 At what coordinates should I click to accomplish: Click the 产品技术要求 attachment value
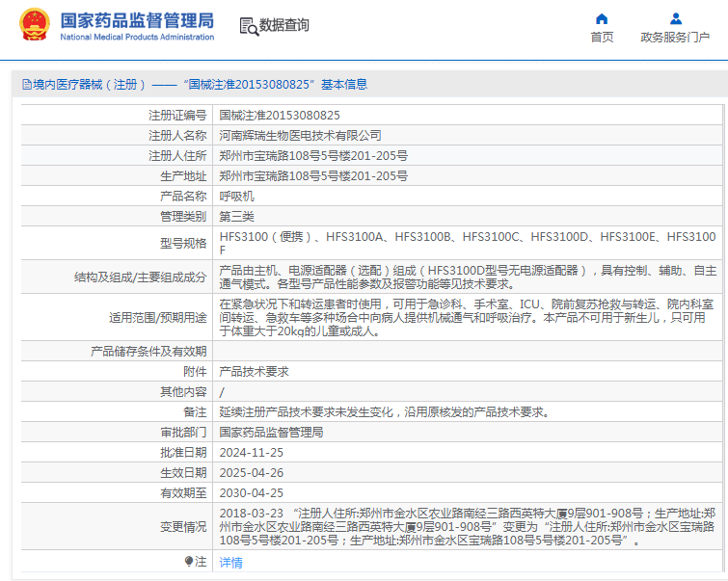(254, 371)
